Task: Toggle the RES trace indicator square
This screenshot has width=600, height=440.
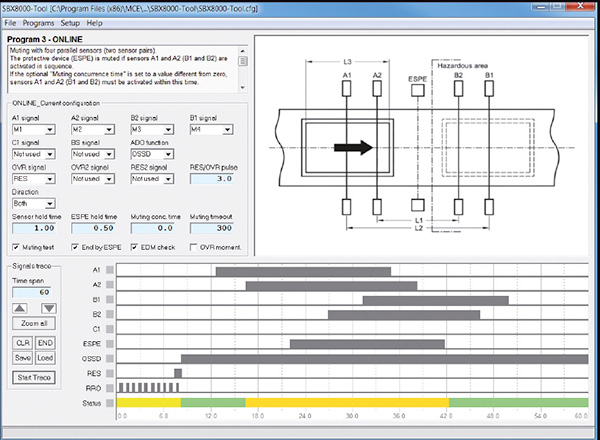Action: [x=110, y=373]
